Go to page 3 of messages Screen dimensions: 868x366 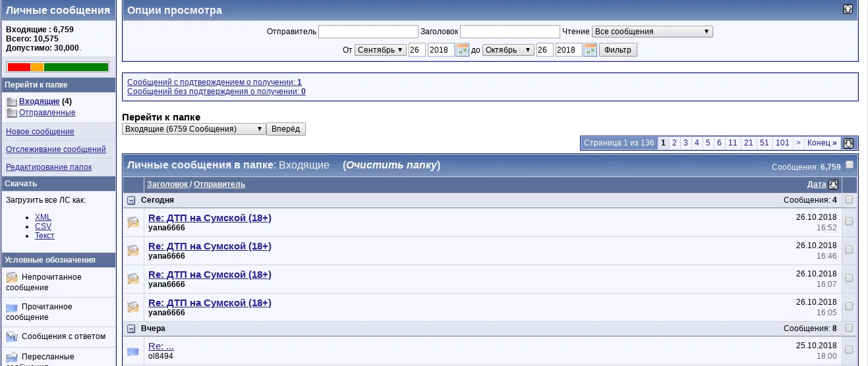[x=685, y=143]
